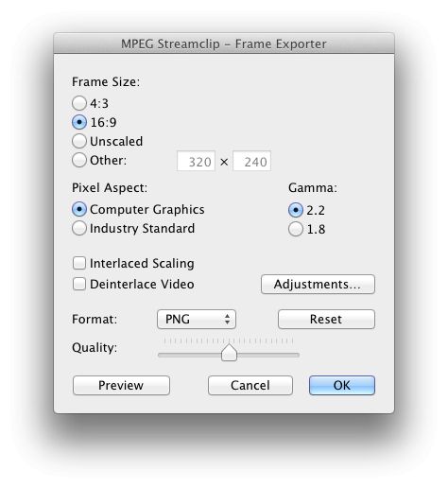Reset the frame exporter settings

(x=326, y=320)
